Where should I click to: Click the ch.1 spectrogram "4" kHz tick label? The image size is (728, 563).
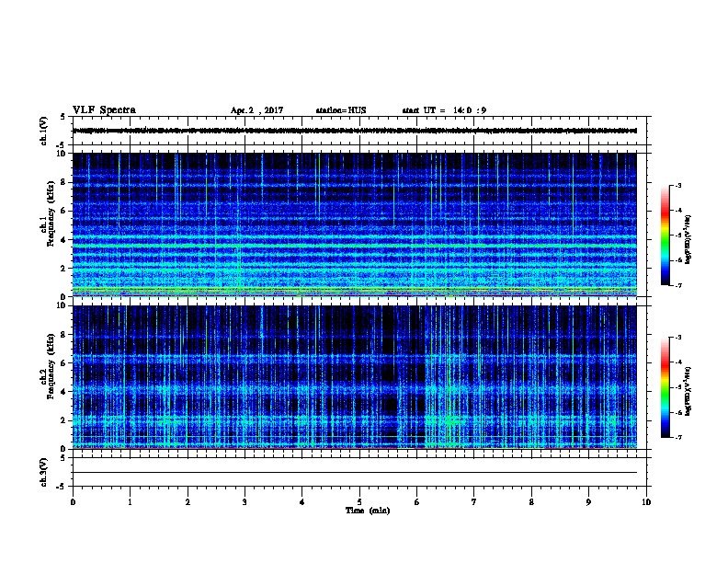click(x=63, y=240)
